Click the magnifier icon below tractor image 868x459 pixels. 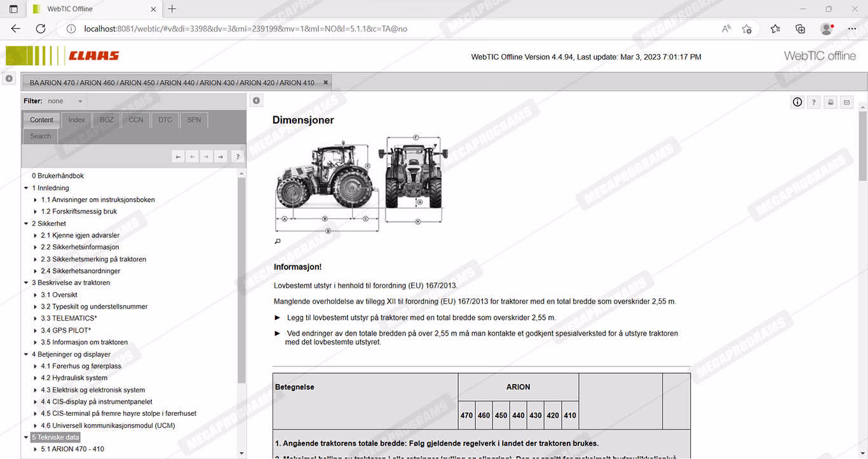(278, 241)
